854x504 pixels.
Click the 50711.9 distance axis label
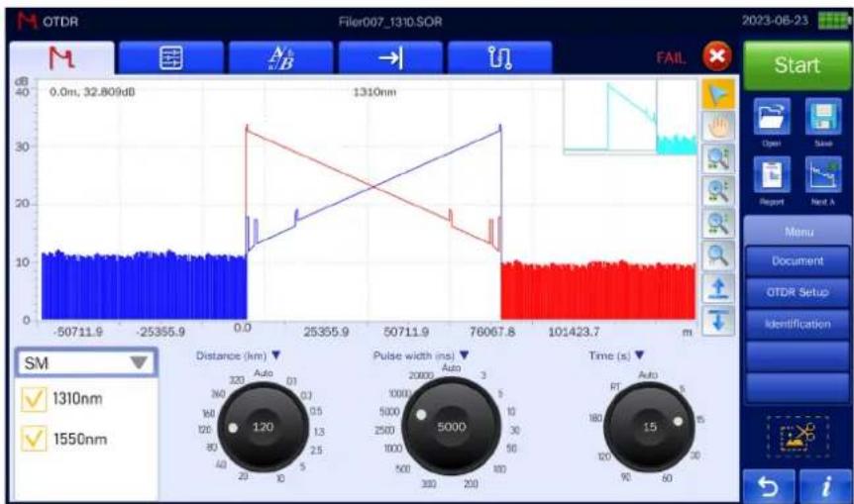click(406, 332)
